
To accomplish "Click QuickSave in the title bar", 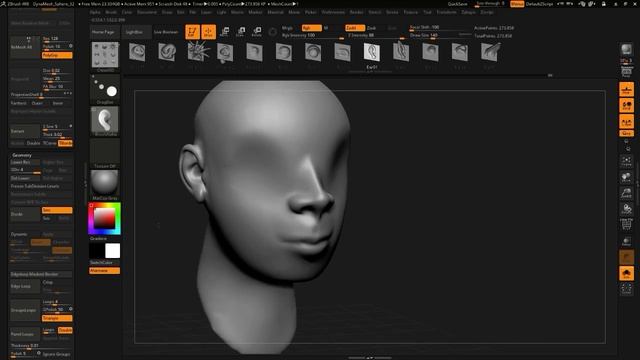I will click(457, 4).
